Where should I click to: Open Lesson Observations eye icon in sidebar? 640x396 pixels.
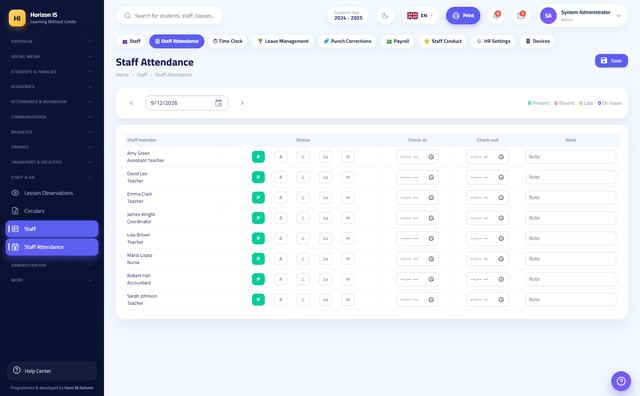tap(15, 193)
